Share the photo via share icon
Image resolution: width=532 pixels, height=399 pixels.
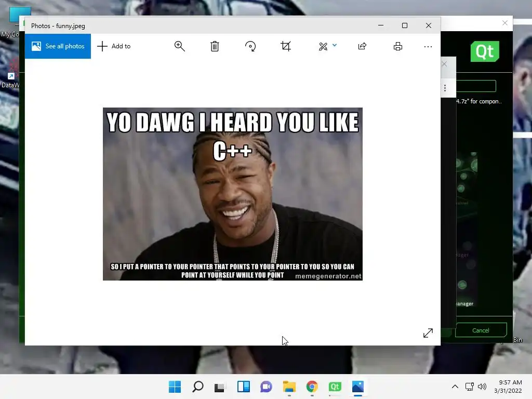tap(362, 46)
